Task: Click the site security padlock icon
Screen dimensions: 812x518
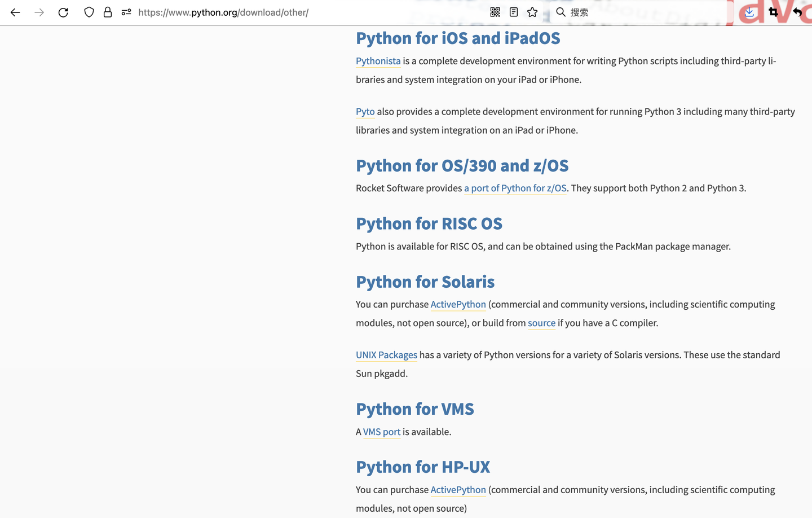Action: click(108, 12)
